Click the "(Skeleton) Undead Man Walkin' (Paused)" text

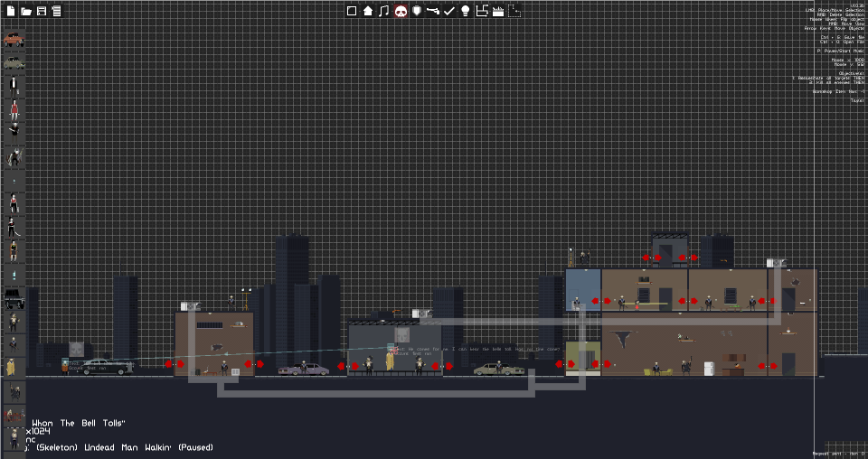pyautogui.click(x=125, y=447)
